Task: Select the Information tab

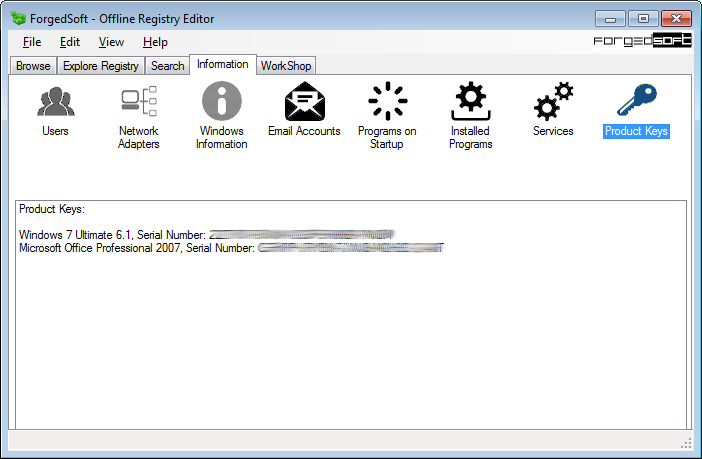Action: pos(223,64)
